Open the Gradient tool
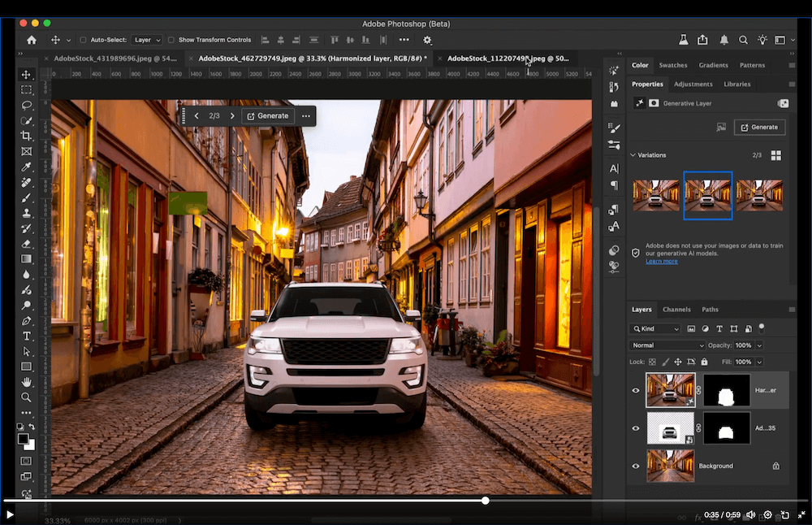 click(x=26, y=258)
